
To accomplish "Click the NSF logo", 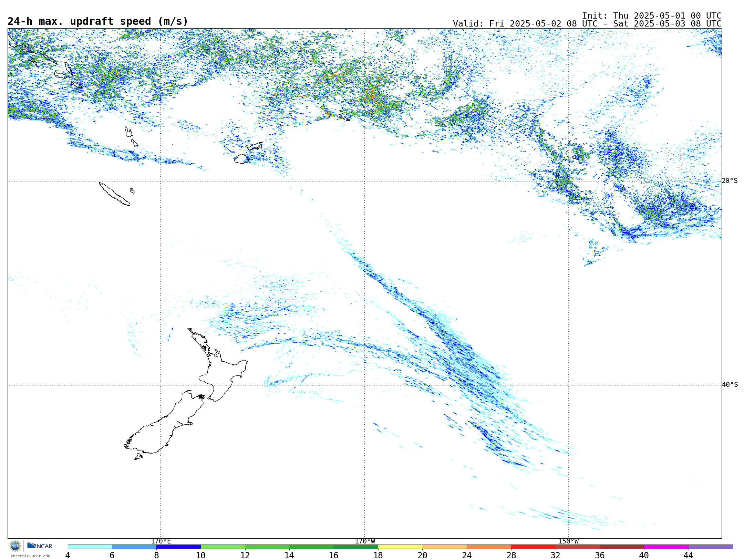I will (15, 546).
